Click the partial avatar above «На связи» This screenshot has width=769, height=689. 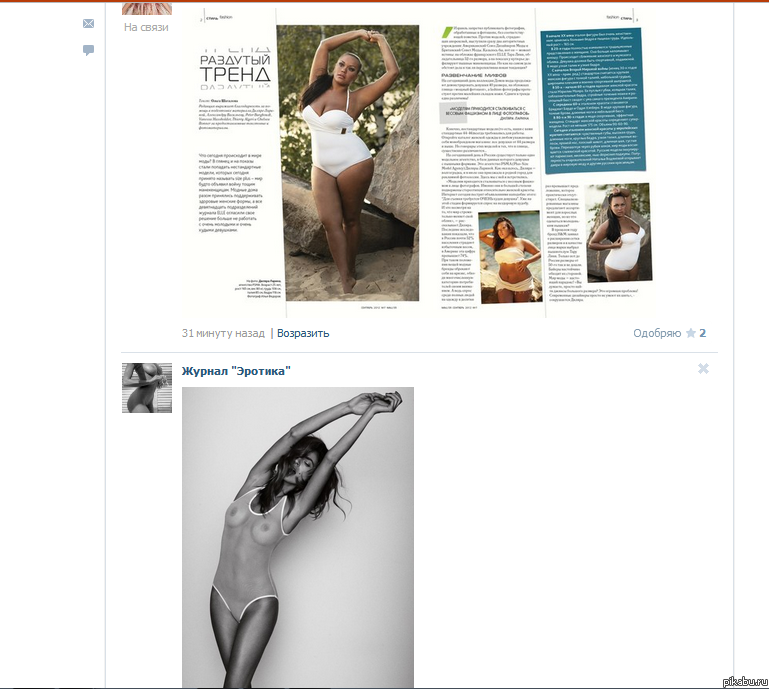(146, 8)
